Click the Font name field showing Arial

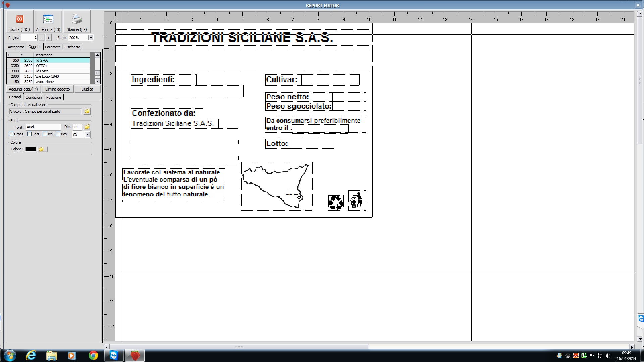click(x=44, y=127)
